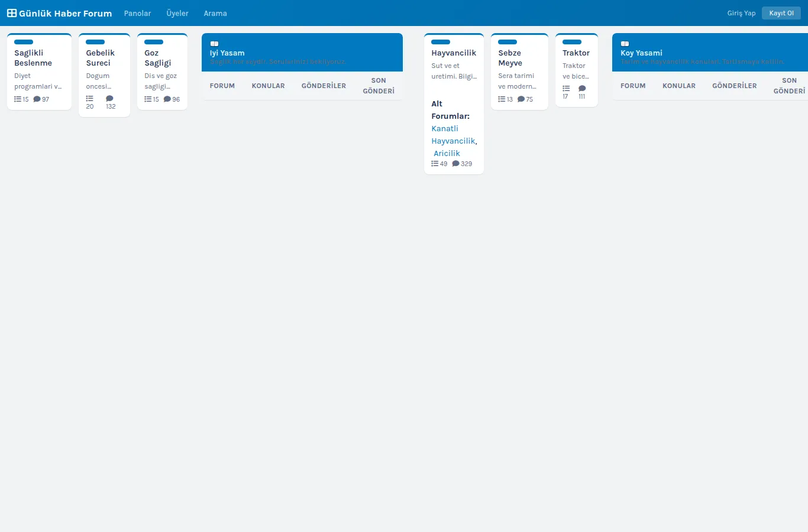This screenshot has height=532, width=808.
Task: Click topics list icon in Saglikli Beslenme card
Action: 18,99
